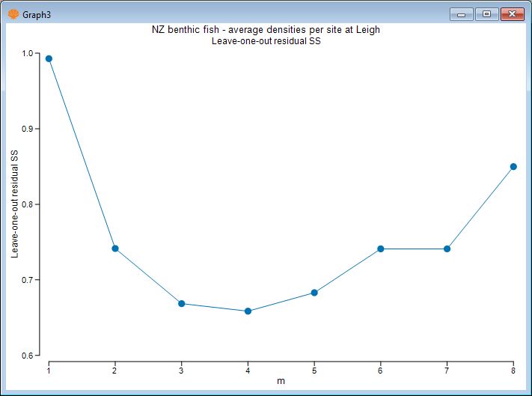Select the data point at m = 1
The width and height of the screenshot is (532, 396).
pyautogui.click(x=49, y=58)
